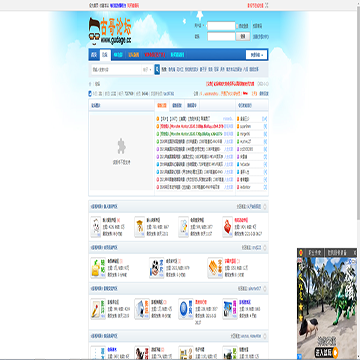Open the search type dropdown beside the search box
Viewport: 360px width, 360px height.
point(147,70)
